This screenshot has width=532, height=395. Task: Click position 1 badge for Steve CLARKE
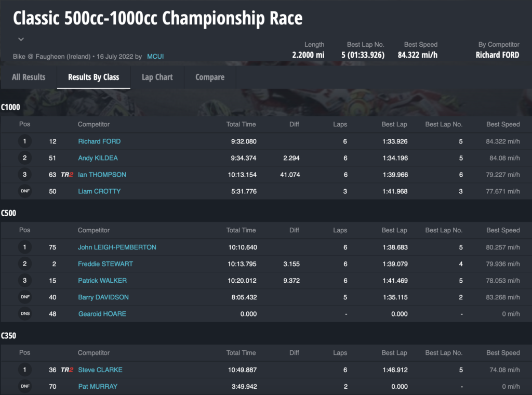click(25, 370)
